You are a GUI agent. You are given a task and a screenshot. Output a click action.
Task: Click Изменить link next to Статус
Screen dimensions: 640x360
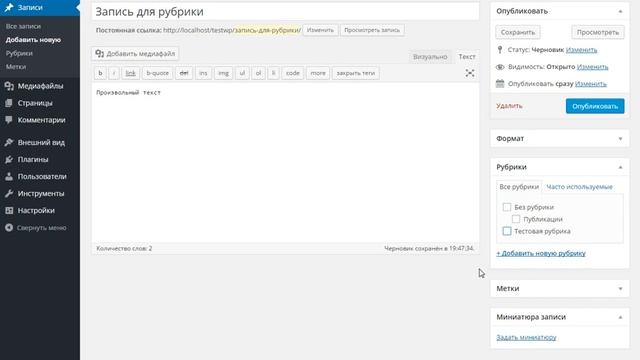point(581,50)
